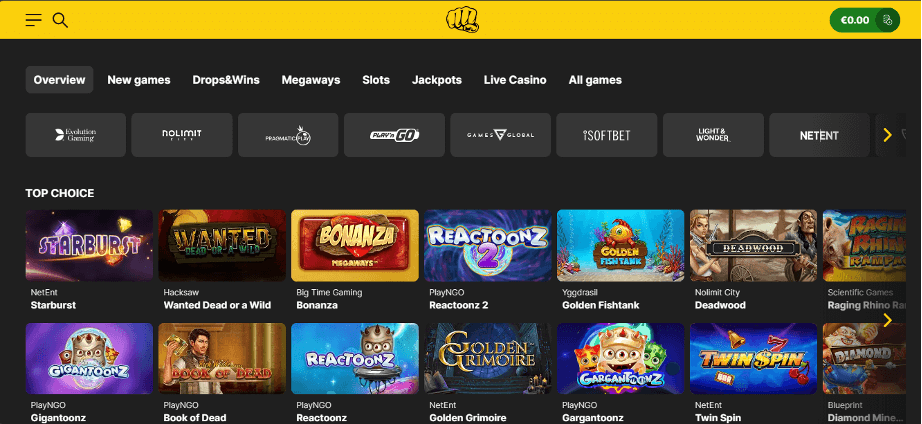Switch to the New games tab
Screen dimensions: 922x424
pyautogui.click(x=139, y=80)
